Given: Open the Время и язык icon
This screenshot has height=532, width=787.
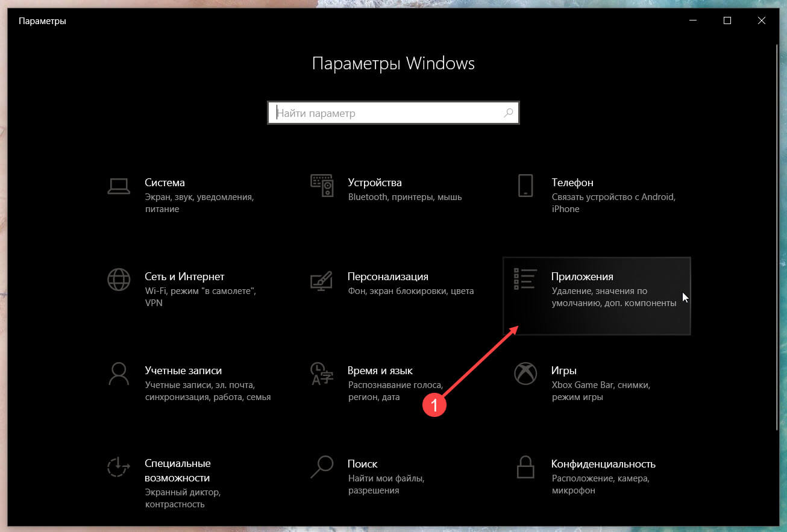Looking at the screenshot, I should (321, 374).
